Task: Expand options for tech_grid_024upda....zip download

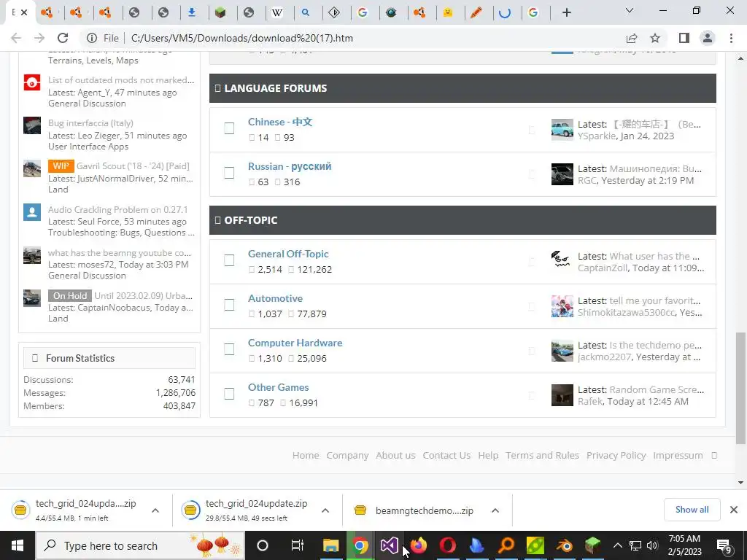Action: pos(155,510)
